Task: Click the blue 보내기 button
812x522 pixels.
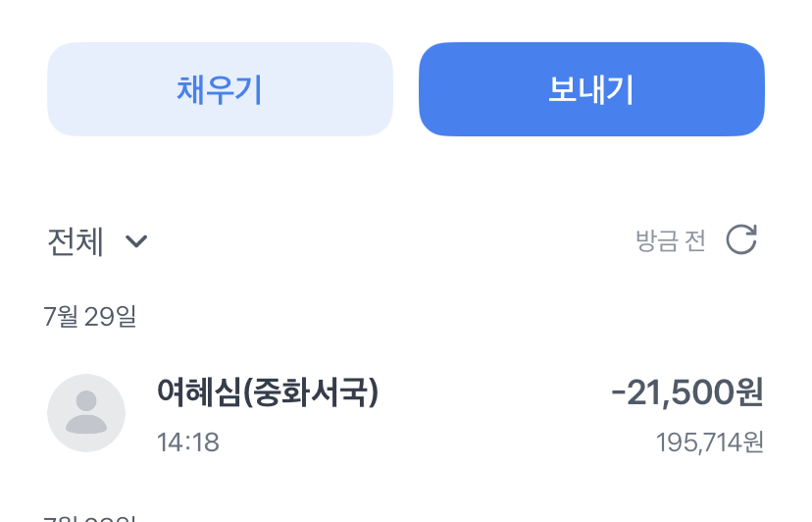Action: 591,89
